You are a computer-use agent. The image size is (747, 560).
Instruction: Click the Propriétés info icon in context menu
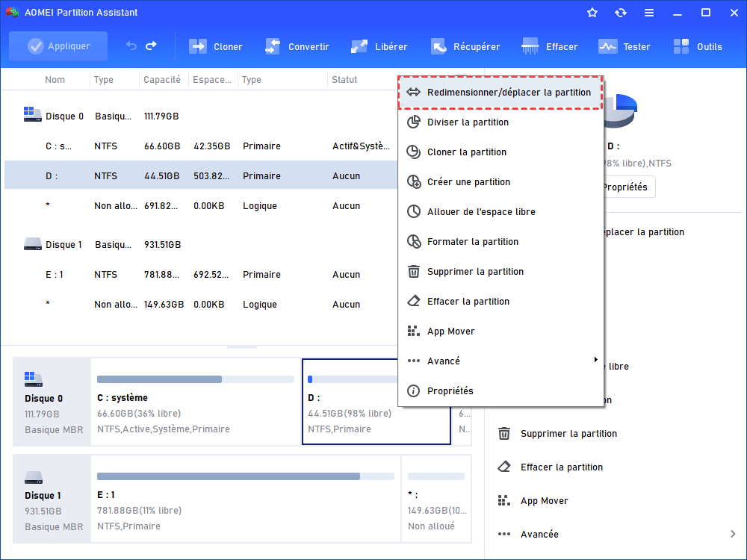414,391
